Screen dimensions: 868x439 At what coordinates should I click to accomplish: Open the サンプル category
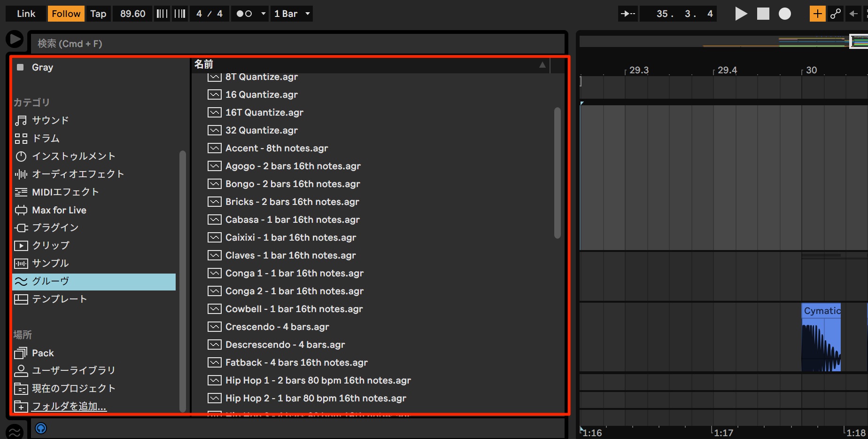pos(50,263)
